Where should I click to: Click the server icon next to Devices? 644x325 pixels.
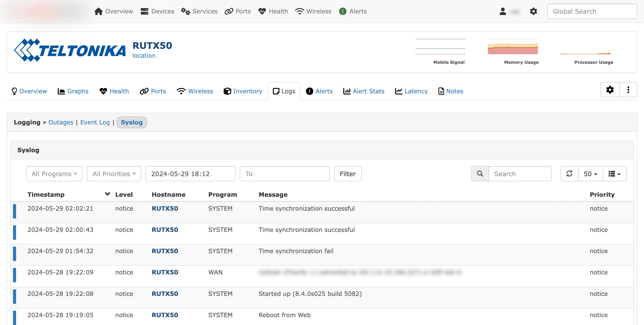[x=144, y=11]
